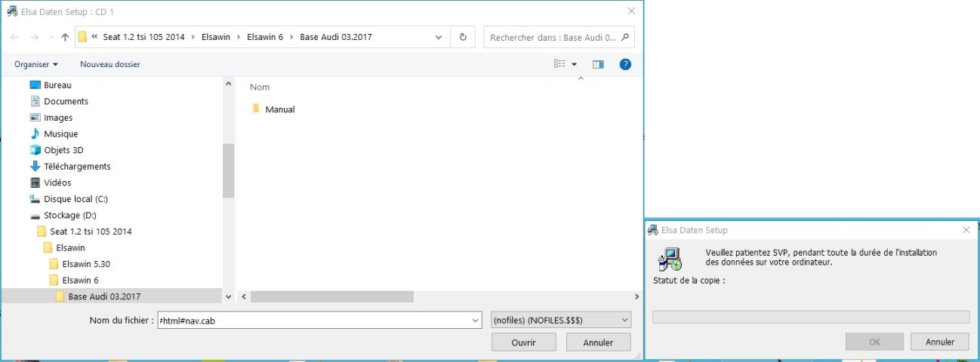Click 'Base Audi 03.2017' breadcrumb segment

pyautogui.click(x=336, y=37)
